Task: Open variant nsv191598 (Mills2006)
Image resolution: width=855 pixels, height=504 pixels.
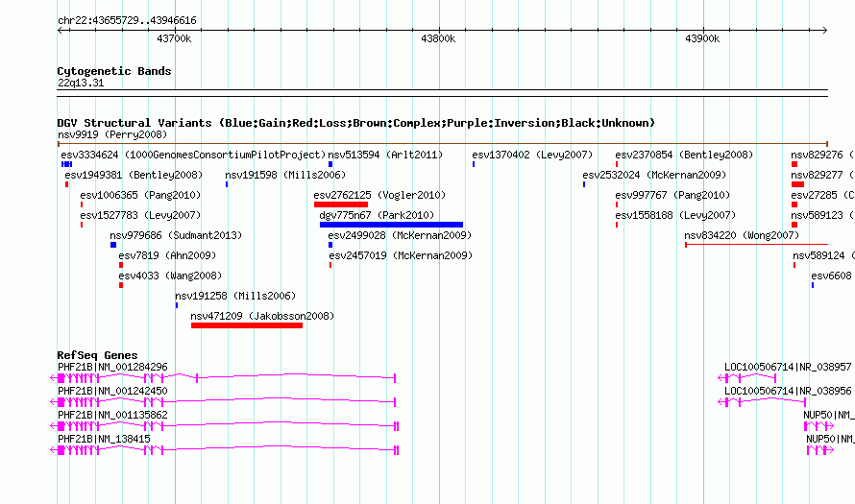Action: (x=285, y=175)
